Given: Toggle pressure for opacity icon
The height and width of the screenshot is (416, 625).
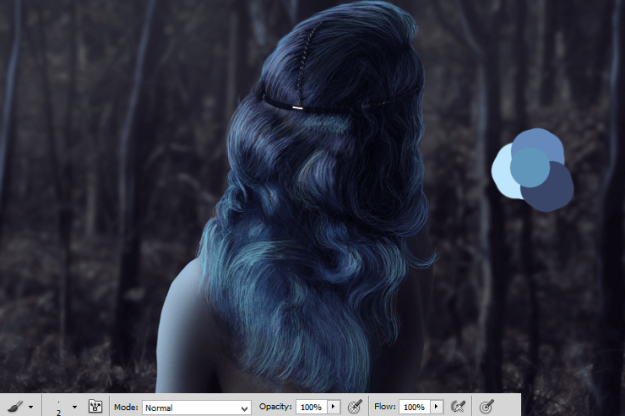Looking at the screenshot, I should [354, 407].
